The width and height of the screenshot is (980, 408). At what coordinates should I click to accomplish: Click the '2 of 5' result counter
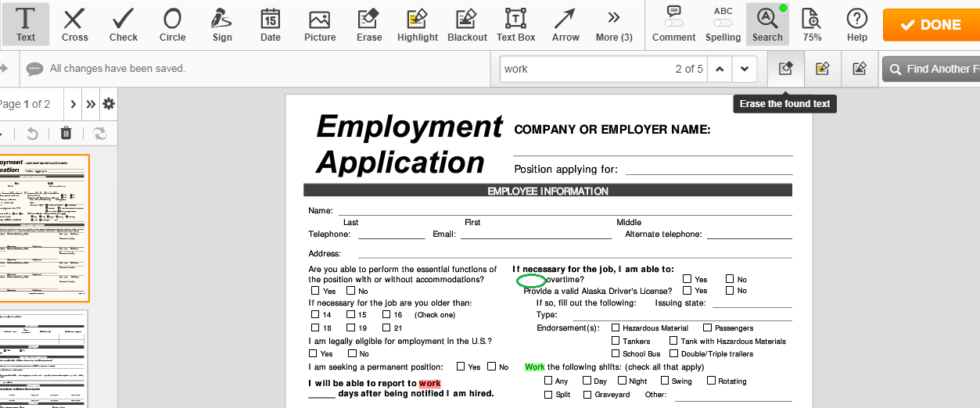(x=689, y=69)
